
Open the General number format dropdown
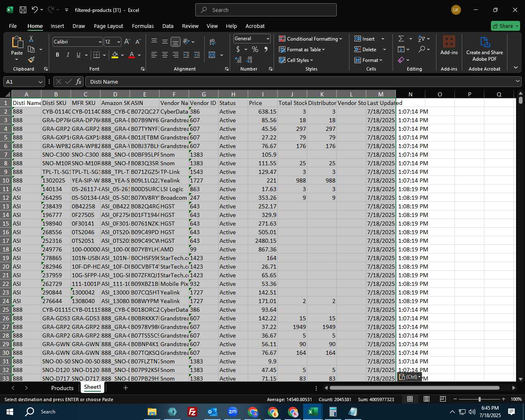click(x=268, y=39)
